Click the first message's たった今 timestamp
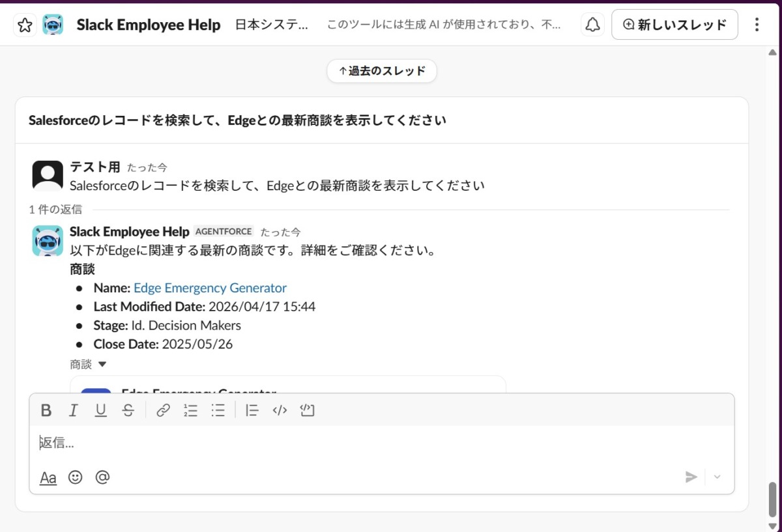 point(147,168)
